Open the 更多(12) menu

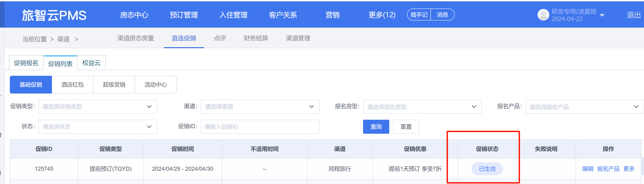tap(382, 15)
